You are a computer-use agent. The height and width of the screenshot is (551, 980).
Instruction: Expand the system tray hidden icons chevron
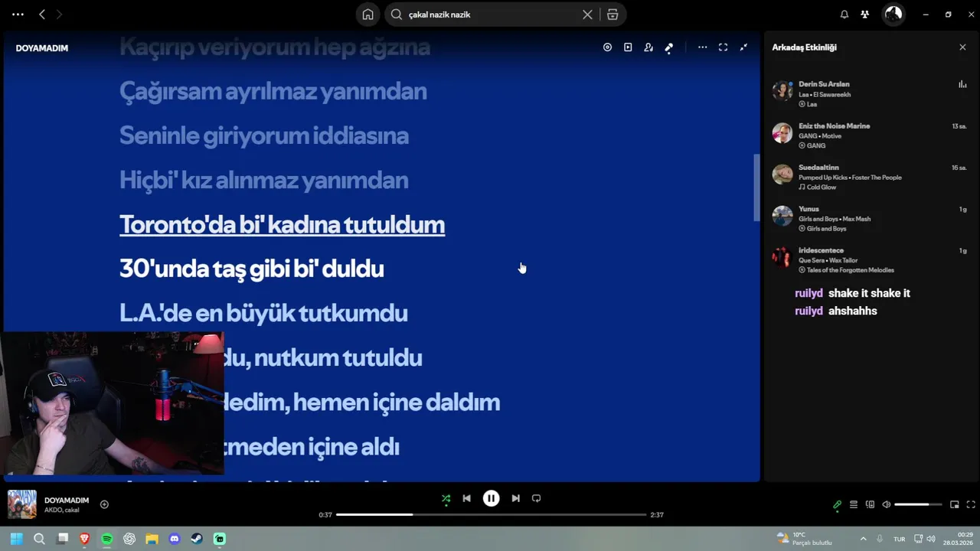[x=863, y=539]
